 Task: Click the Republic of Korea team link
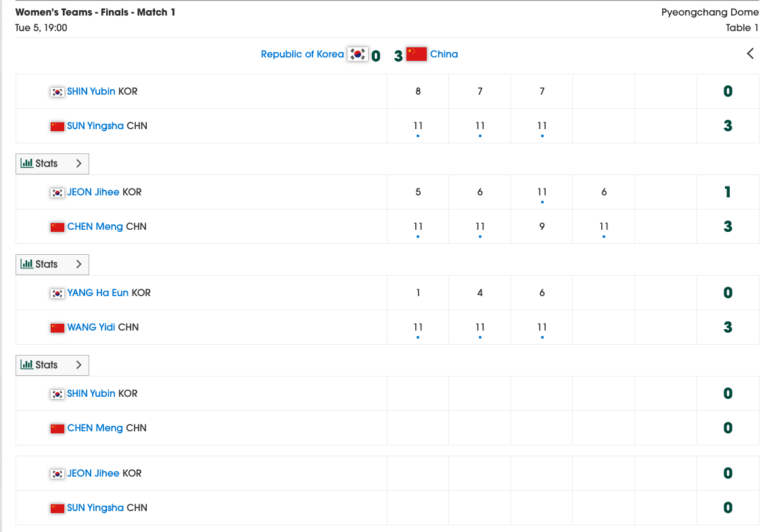pos(302,54)
